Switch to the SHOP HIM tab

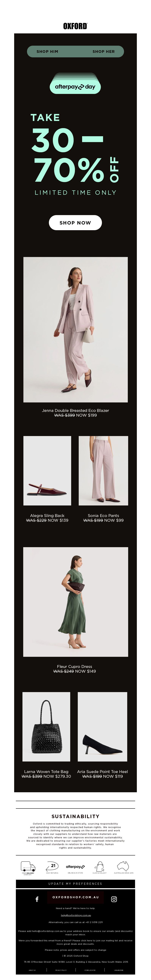(x=47, y=51)
